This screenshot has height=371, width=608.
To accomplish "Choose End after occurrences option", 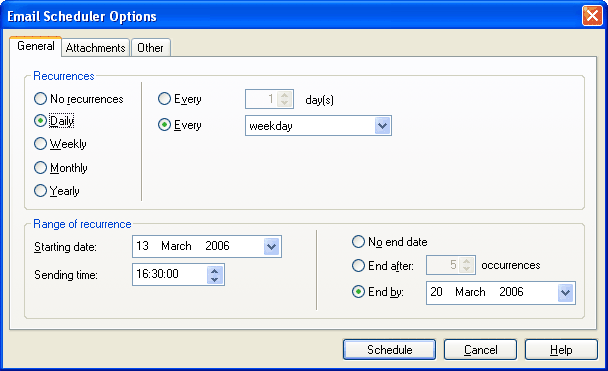I will click(383, 266).
